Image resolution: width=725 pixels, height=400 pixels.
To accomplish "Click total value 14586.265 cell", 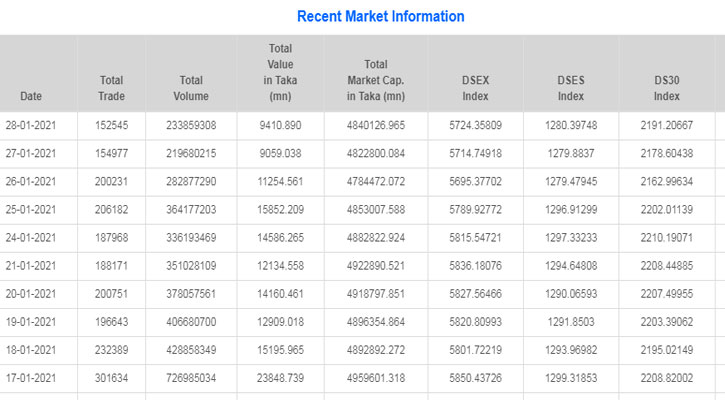I will [x=280, y=238].
